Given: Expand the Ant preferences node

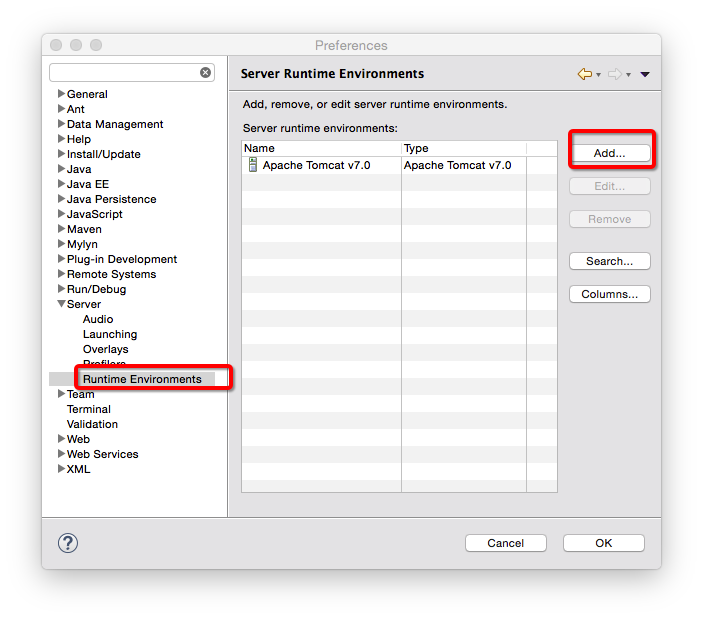Looking at the screenshot, I should (61, 108).
